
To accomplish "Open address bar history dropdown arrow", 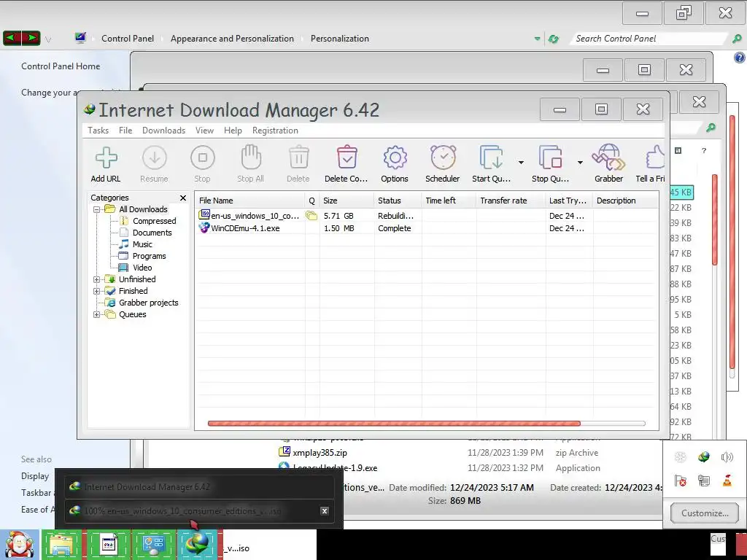I will pyautogui.click(x=538, y=39).
